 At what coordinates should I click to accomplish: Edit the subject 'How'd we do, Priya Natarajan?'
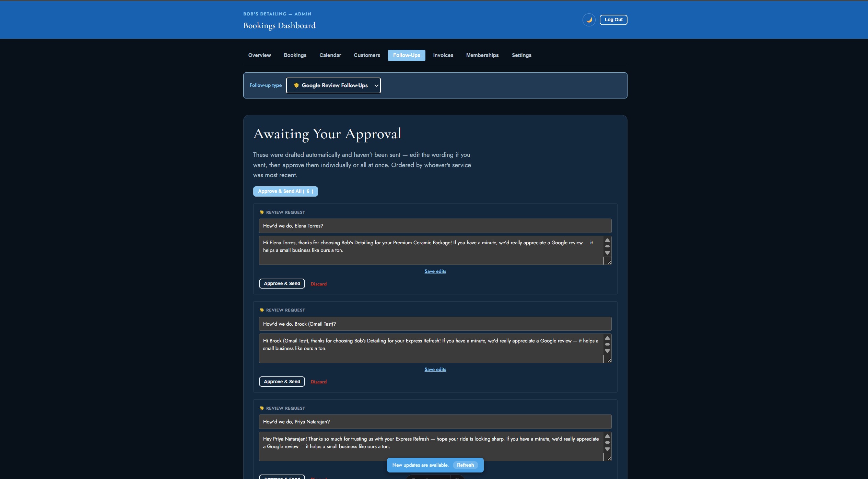point(435,422)
